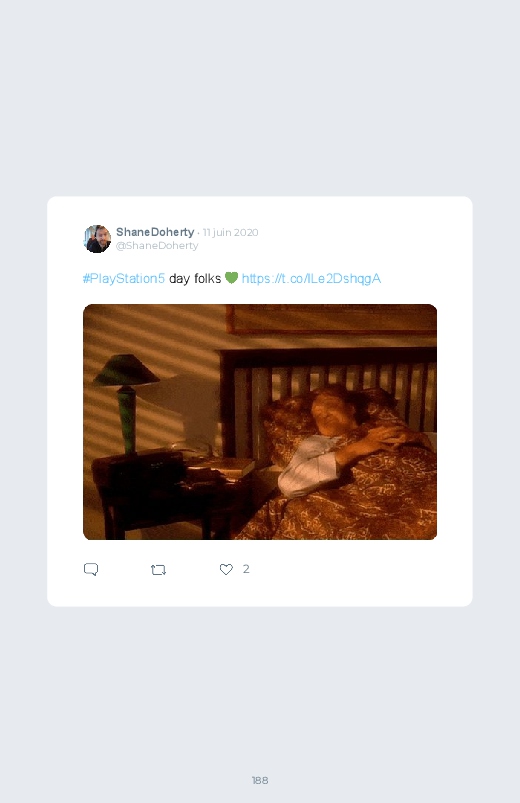
Task: Open the bedroom GIF image
Action: pyautogui.click(x=260, y=422)
